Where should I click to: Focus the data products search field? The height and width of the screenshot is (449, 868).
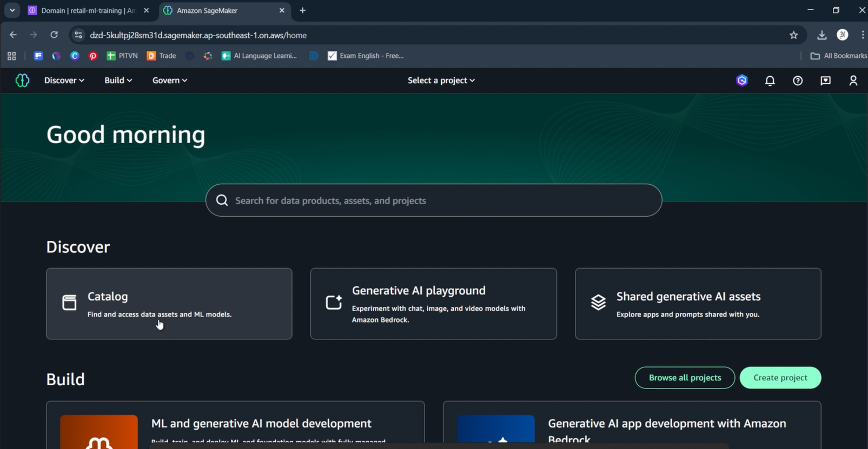pyautogui.click(x=434, y=200)
